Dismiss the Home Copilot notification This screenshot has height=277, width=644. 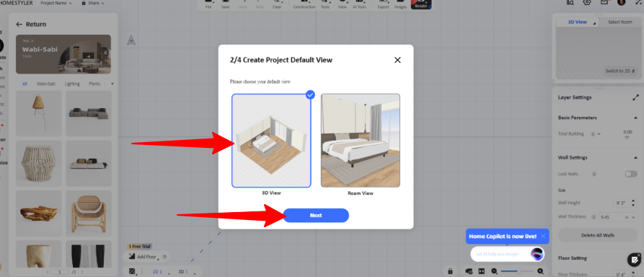(543, 237)
